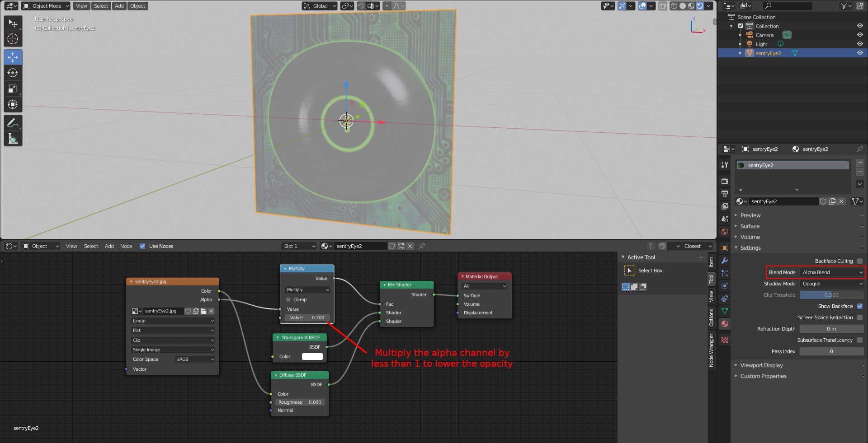Pick the Annotate tool
Screen dimensions: 868x443
(13, 122)
